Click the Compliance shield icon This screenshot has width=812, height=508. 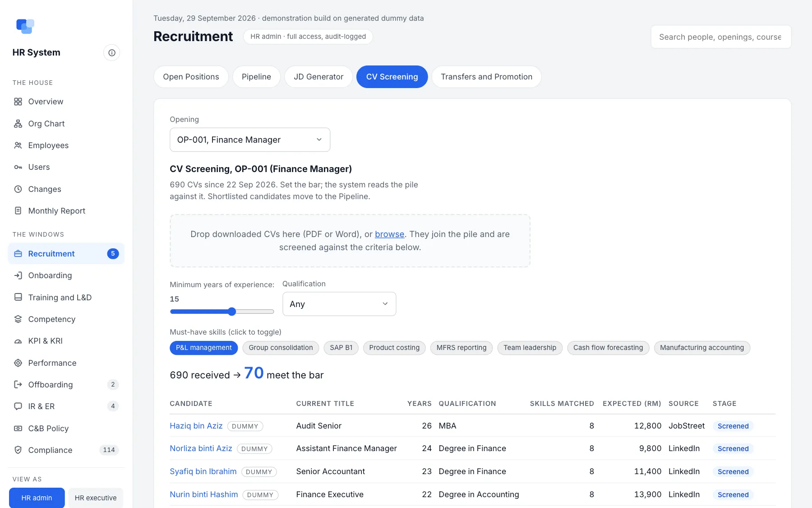(x=18, y=450)
